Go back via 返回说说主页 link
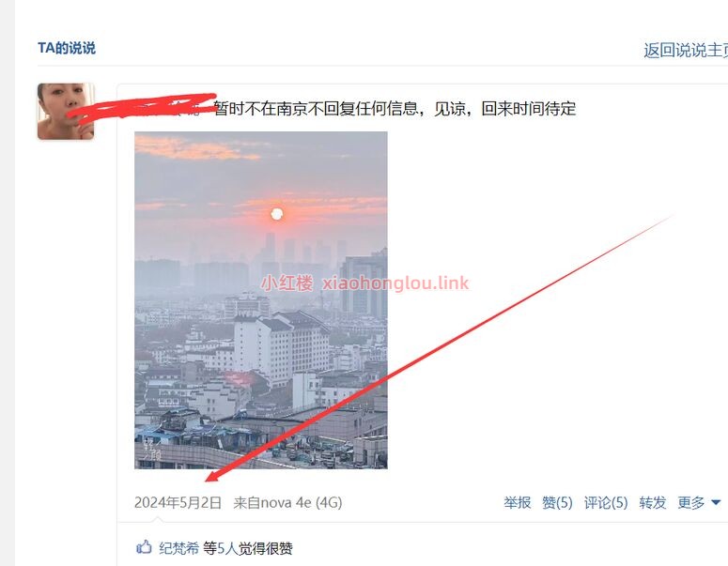 tap(686, 50)
